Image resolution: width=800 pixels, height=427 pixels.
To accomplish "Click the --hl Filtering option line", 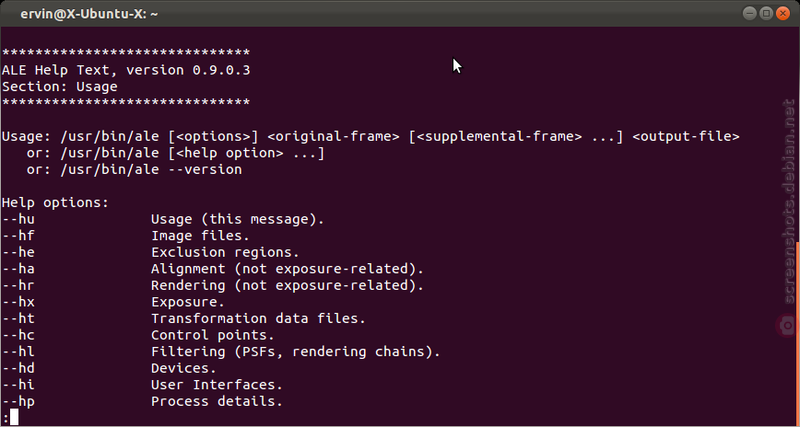I will tap(221, 352).
